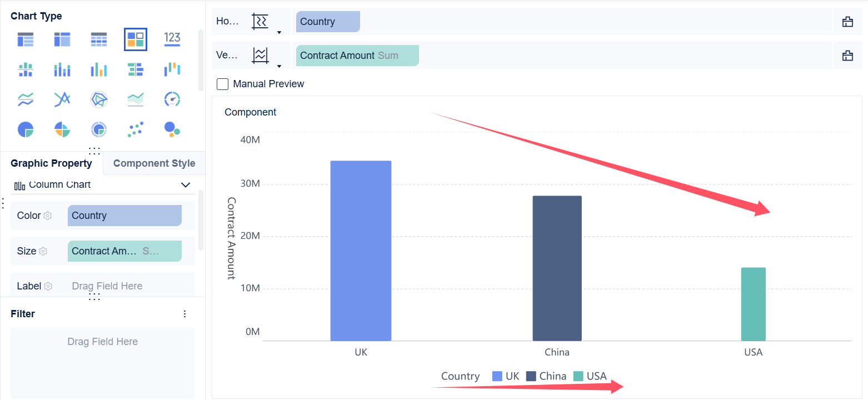Select the scatter chart type
The height and width of the screenshot is (400, 868).
pyautogui.click(x=136, y=129)
